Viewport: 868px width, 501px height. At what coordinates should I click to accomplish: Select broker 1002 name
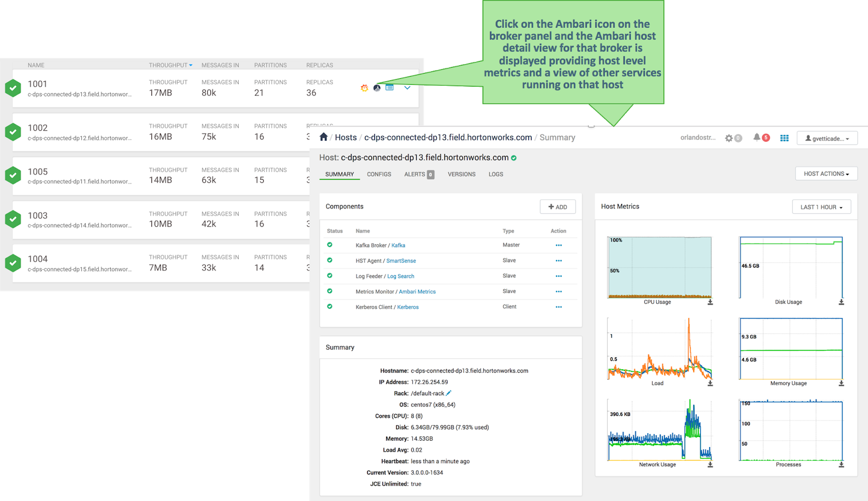[x=38, y=128]
